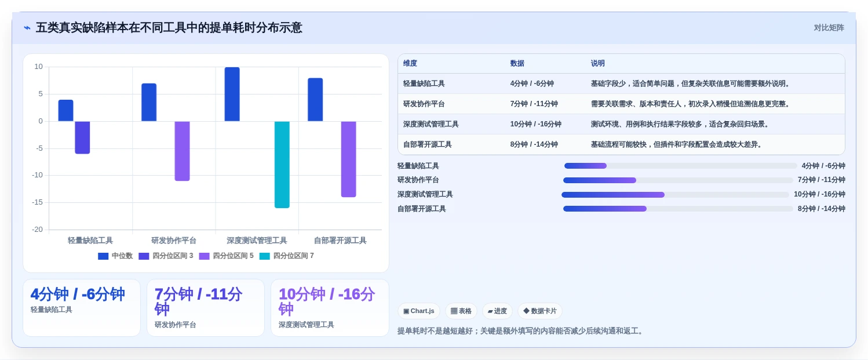868x360 pixels.
Task: Click the title 五类真实缺陷样本 heading
Action: (x=169, y=28)
